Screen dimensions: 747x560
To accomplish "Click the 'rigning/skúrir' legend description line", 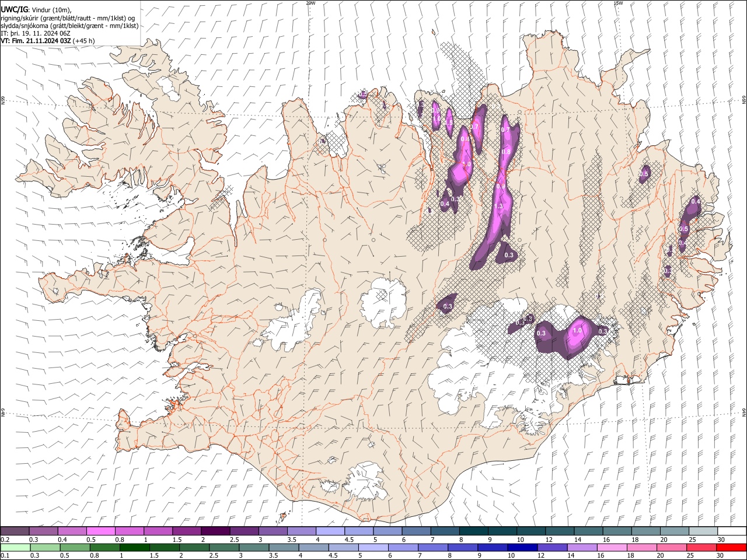I will [68, 18].
